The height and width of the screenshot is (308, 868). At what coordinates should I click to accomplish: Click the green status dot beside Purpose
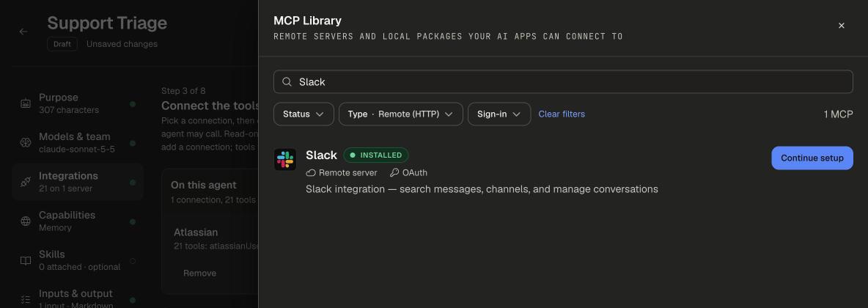click(x=132, y=103)
